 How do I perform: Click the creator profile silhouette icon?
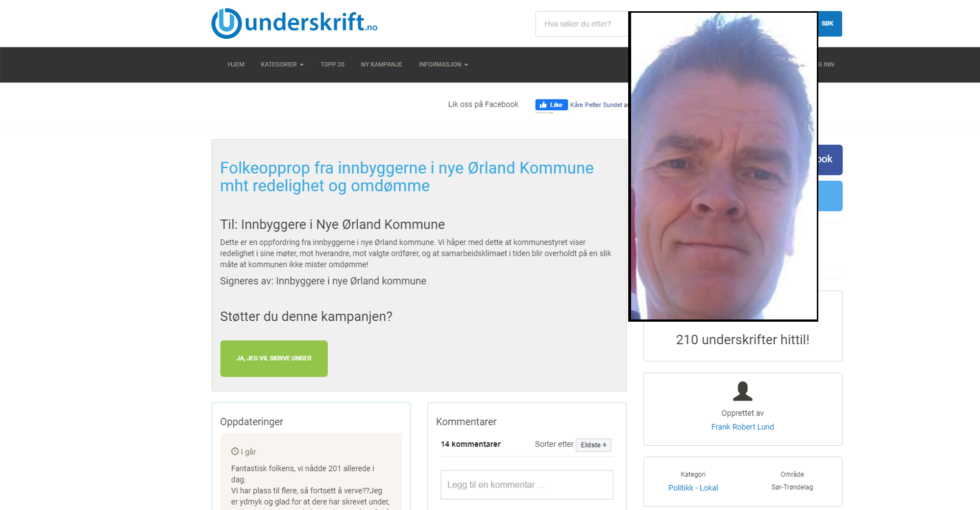tap(742, 391)
